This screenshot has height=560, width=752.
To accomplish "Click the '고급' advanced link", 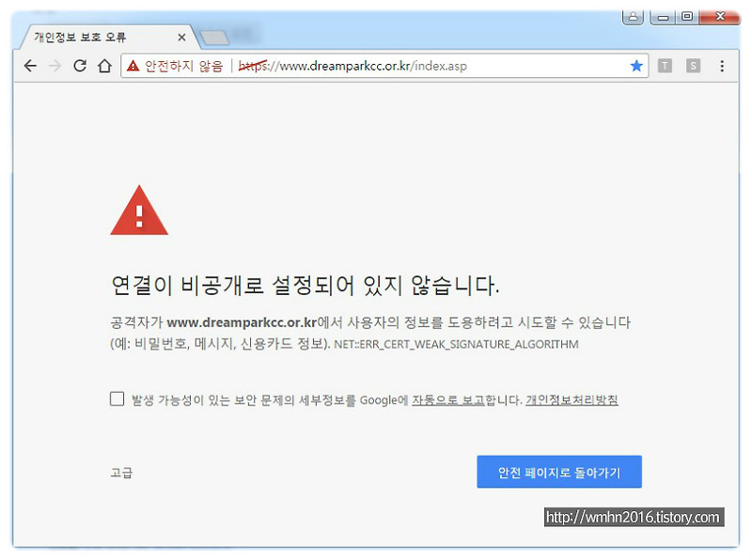I will [x=121, y=473].
